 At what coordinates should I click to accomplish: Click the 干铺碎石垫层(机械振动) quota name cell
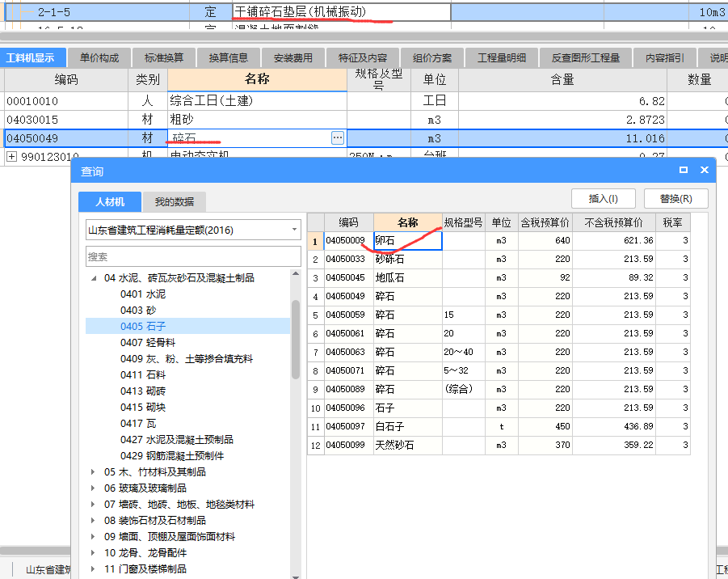click(341, 11)
